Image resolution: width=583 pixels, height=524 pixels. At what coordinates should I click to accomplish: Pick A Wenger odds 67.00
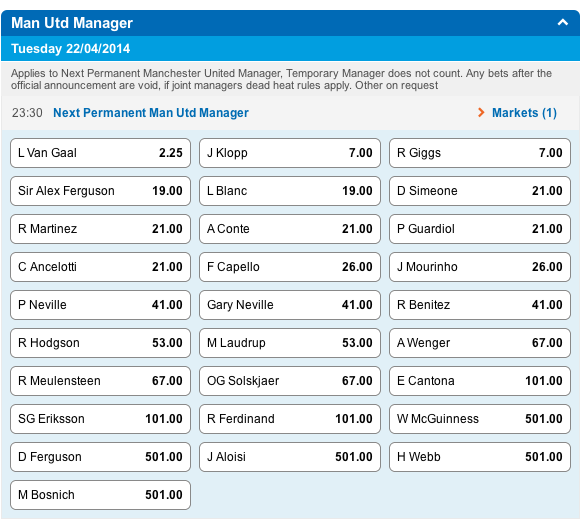coord(480,343)
